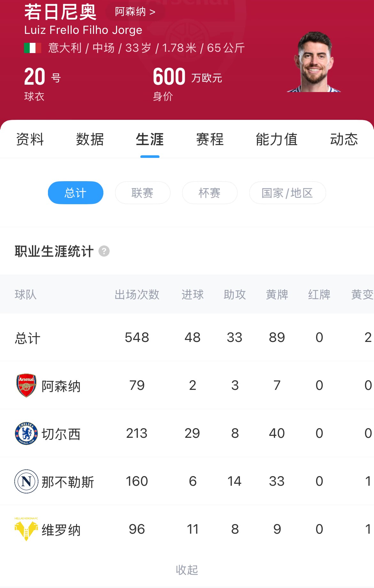Tap the Napoli club logo
Image resolution: width=374 pixels, height=588 pixels.
tap(26, 481)
